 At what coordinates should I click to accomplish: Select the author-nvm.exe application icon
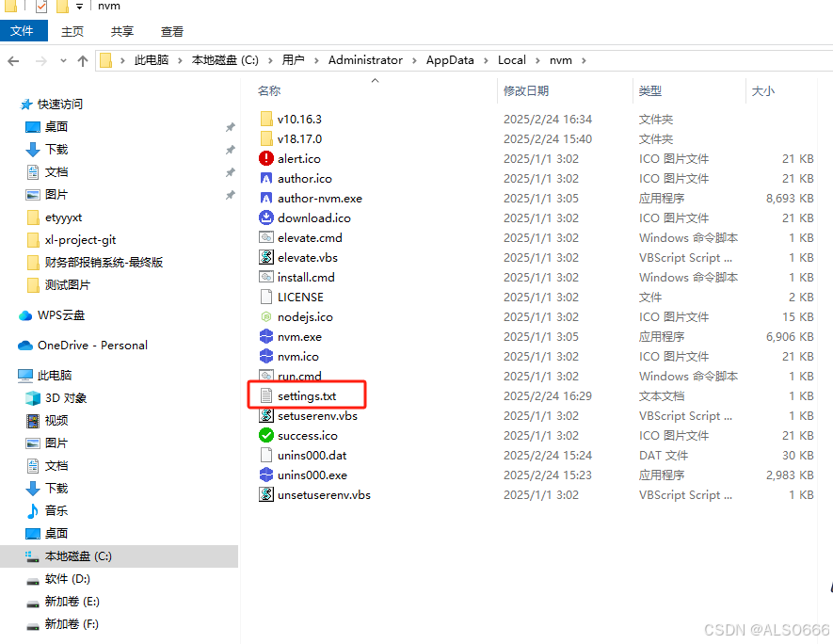click(x=266, y=198)
